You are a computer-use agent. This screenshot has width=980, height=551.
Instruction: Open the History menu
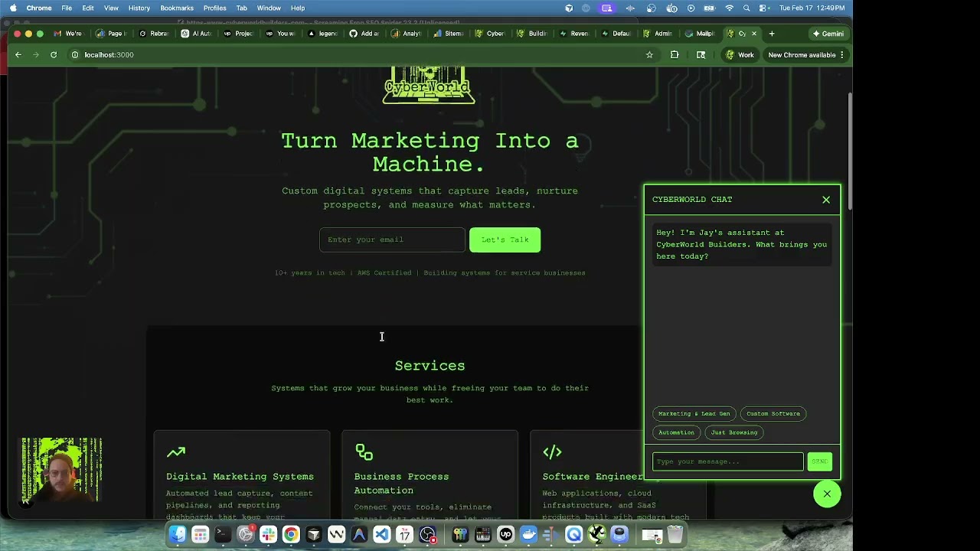point(139,8)
